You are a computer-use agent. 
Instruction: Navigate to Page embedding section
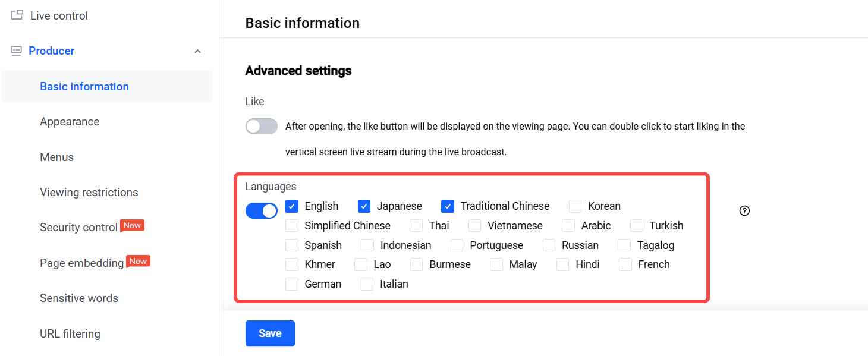click(81, 263)
